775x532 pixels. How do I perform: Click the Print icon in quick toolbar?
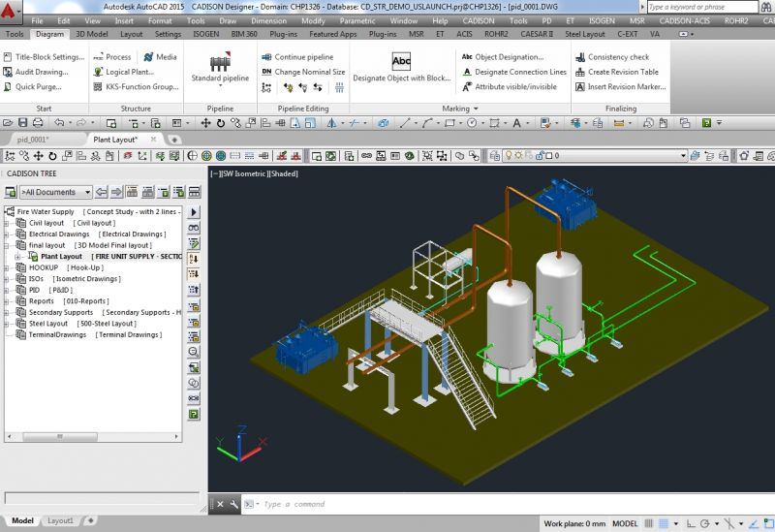coord(38,123)
